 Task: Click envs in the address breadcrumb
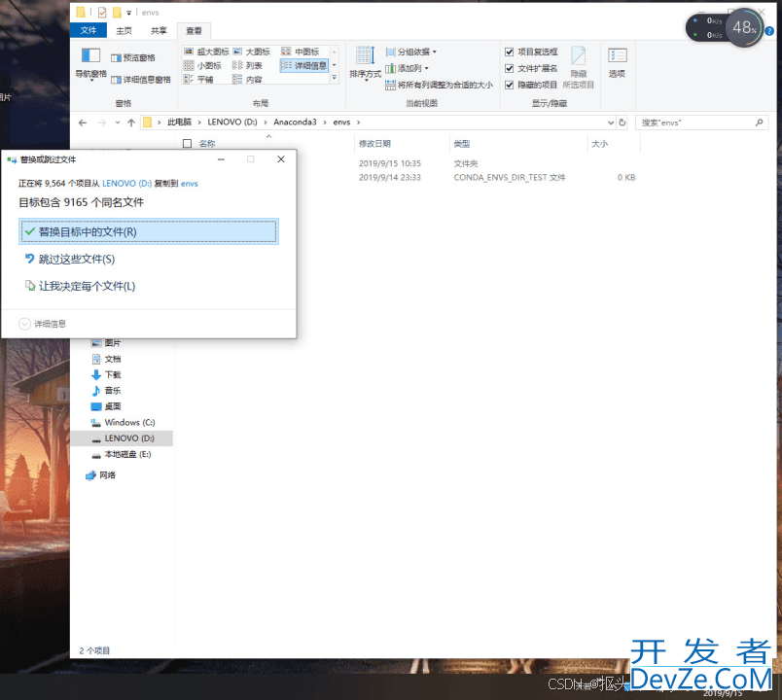click(342, 122)
